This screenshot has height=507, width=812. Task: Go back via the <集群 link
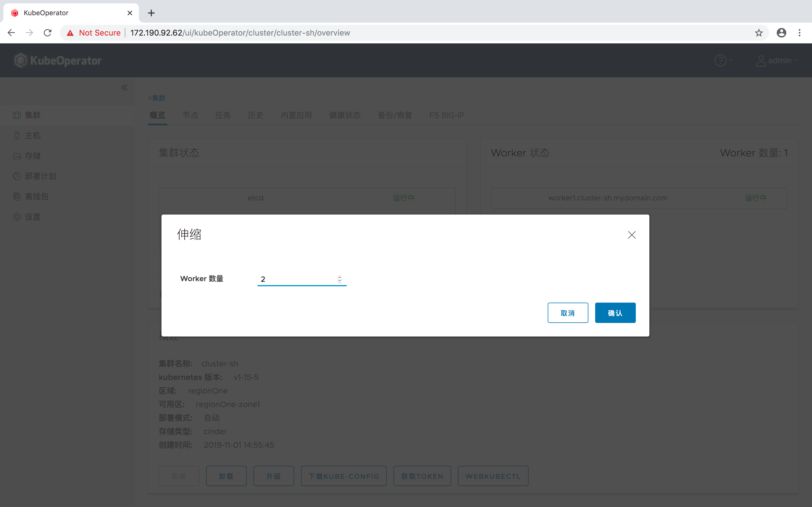(x=156, y=98)
